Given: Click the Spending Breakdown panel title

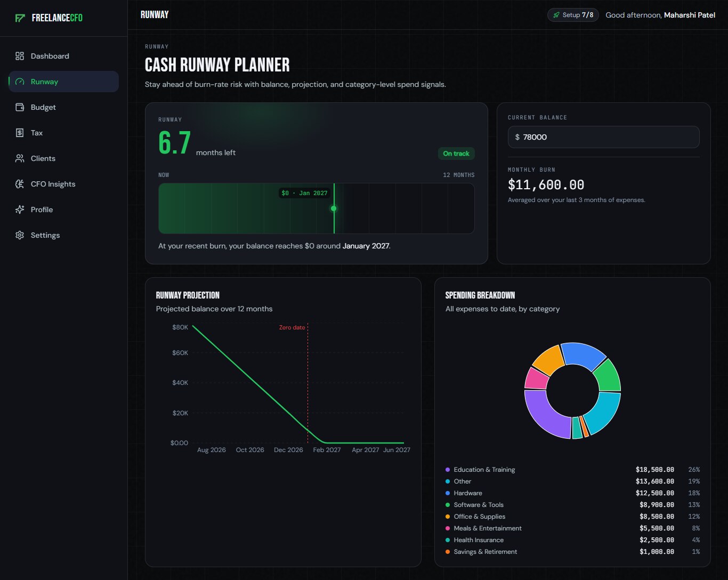Looking at the screenshot, I should pos(480,295).
